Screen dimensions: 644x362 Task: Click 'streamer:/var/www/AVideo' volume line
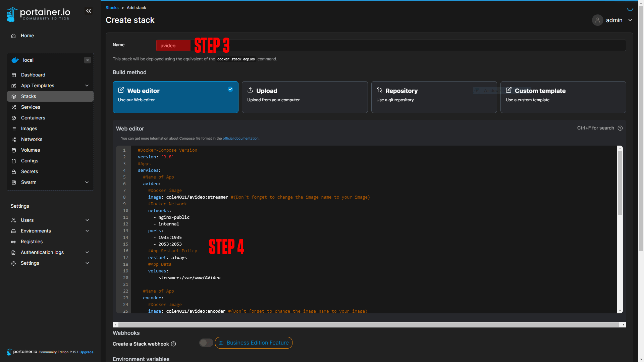coord(189,278)
